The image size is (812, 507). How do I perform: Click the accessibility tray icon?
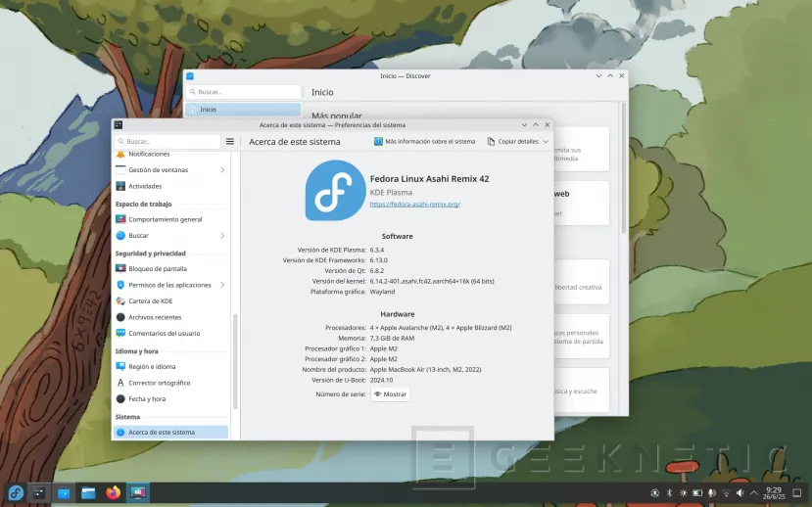(655, 493)
